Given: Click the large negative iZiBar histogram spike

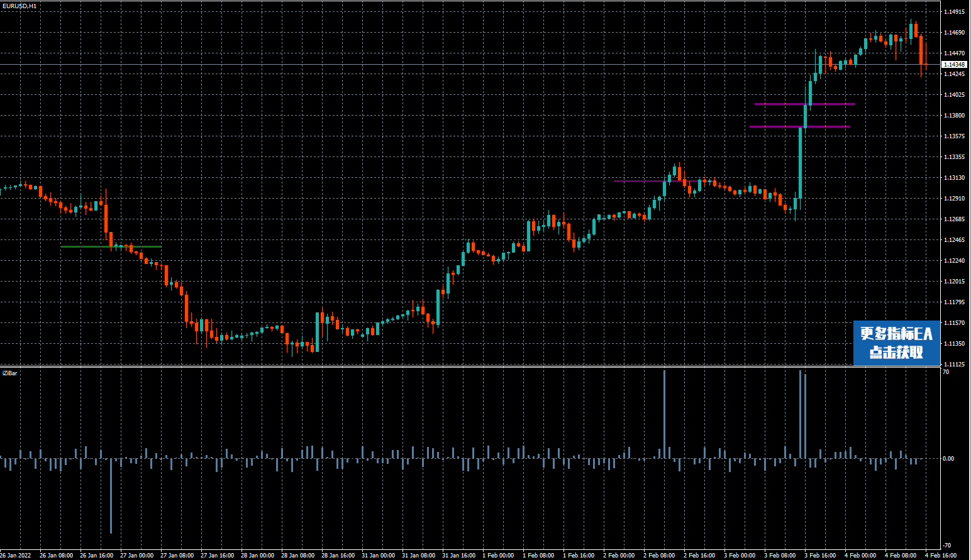Looking at the screenshot, I should pos(111,497).
